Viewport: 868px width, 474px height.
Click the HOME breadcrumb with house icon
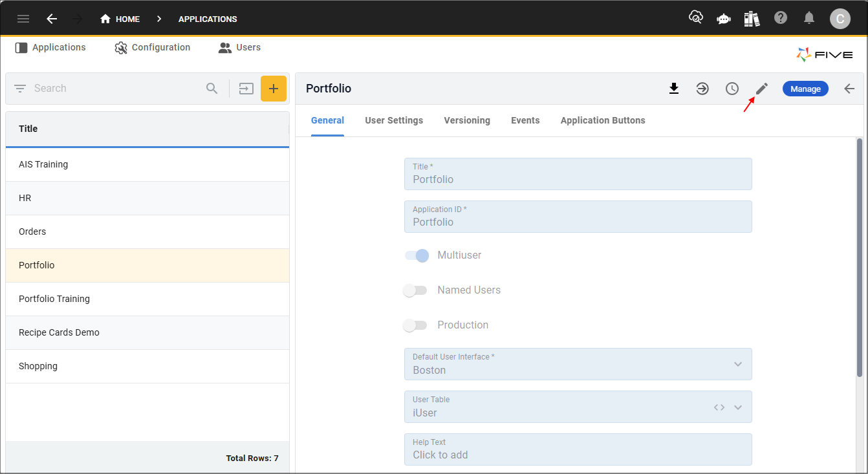[120, 19]
